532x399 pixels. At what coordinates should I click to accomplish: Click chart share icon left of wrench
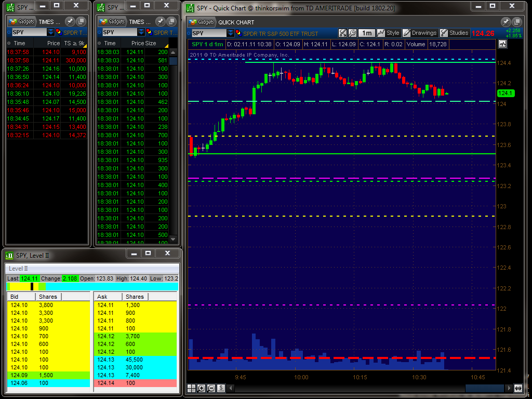[x=343, y=33]
